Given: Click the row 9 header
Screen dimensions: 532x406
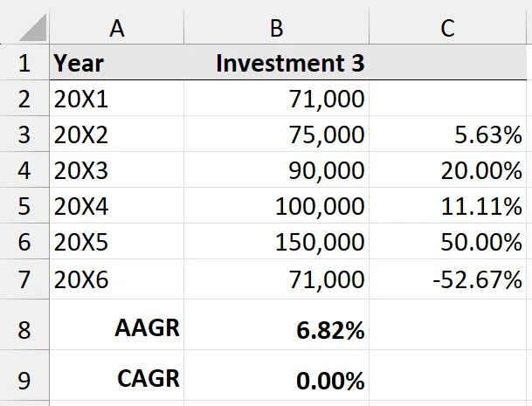Looking at the screenshot, I should point(24,381).
